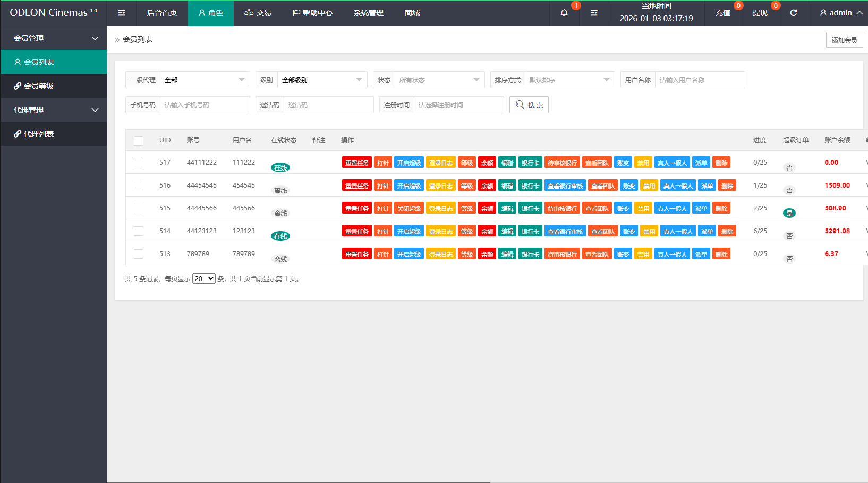Click the 添加会员 button
Viewport: 868px width, 483px height.
pyautogui.click(x=844, y=40)
